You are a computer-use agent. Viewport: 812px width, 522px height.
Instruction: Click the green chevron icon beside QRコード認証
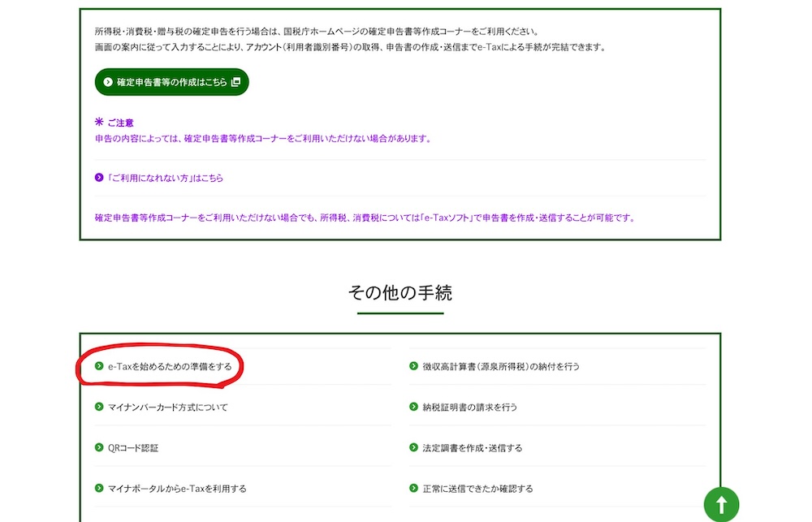pos(99,447)
